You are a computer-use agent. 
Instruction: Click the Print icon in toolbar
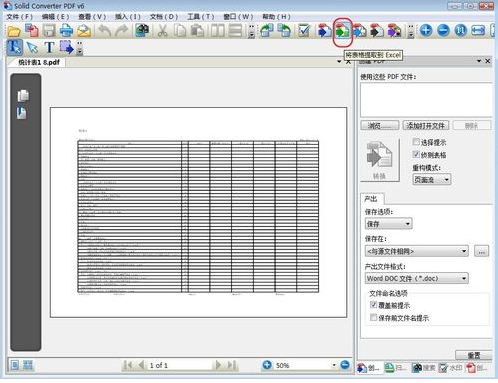pos(66,31)
